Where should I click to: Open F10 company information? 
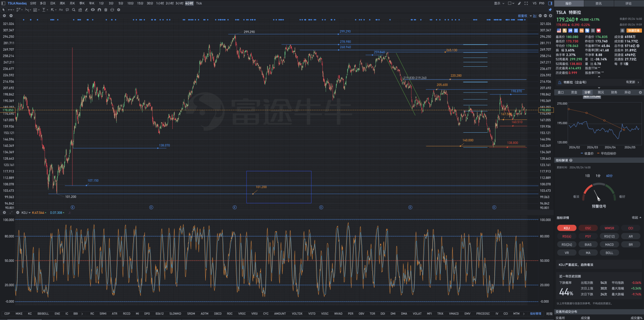pos(542,3)
